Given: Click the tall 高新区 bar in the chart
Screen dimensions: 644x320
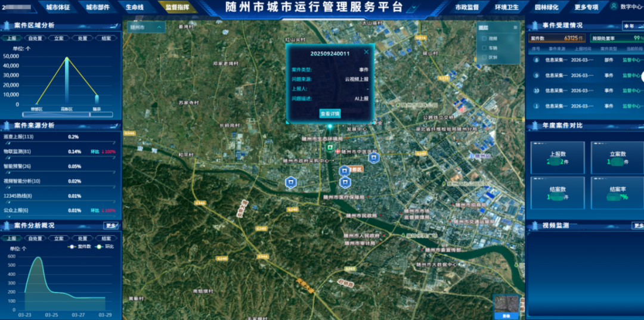Looking at the screenshot, I should [67, 81].
